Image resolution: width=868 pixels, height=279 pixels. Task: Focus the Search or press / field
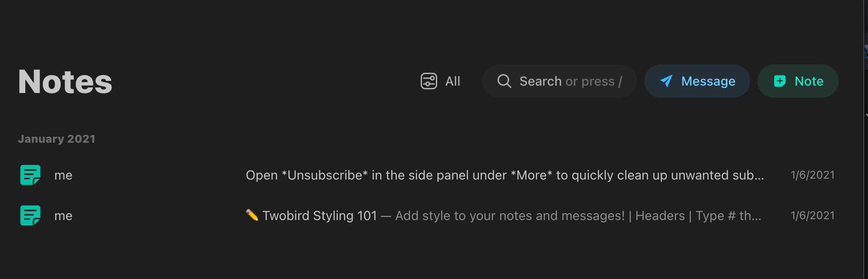tap(560, 81)
